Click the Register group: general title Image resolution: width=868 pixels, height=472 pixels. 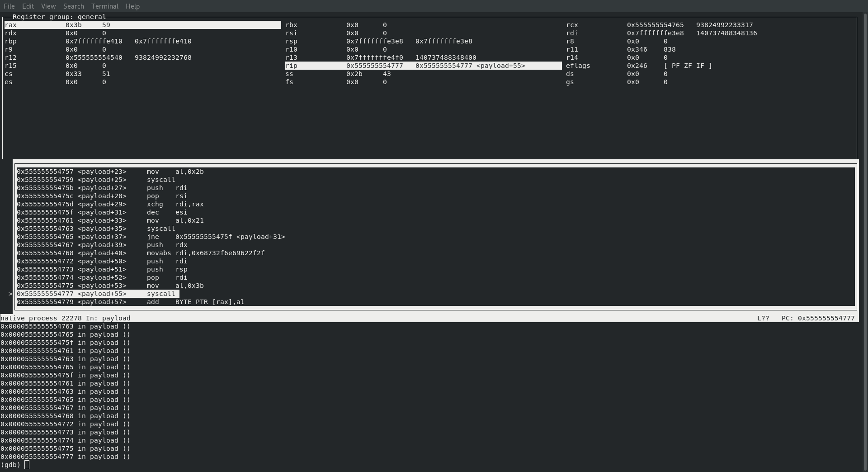coord(60,17)
